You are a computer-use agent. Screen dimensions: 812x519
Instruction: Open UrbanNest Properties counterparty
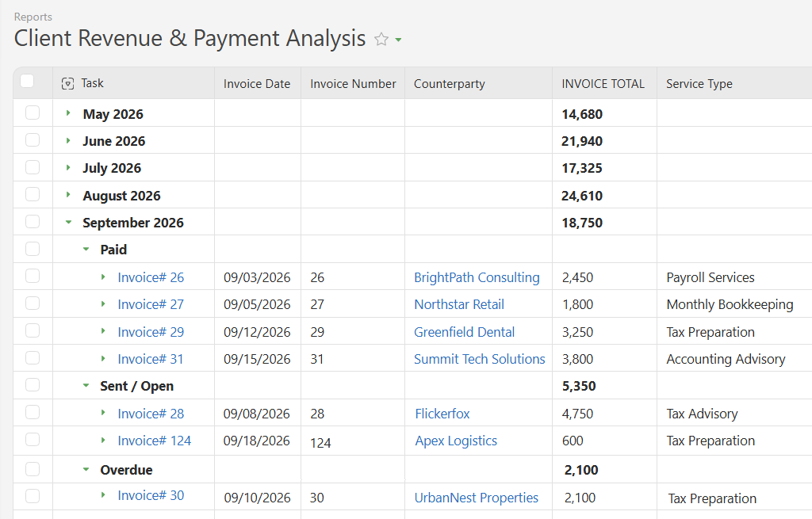coord(477,498)
